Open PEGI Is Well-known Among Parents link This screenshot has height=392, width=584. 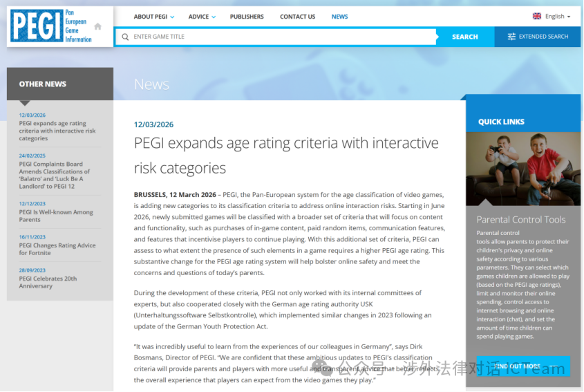(x=56, y=216)
